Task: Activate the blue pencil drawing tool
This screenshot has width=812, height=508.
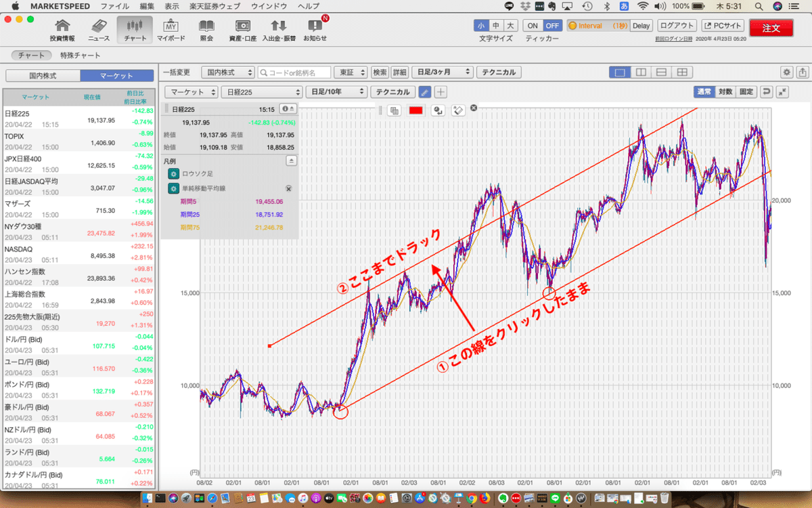Action: tap(424, 92)
